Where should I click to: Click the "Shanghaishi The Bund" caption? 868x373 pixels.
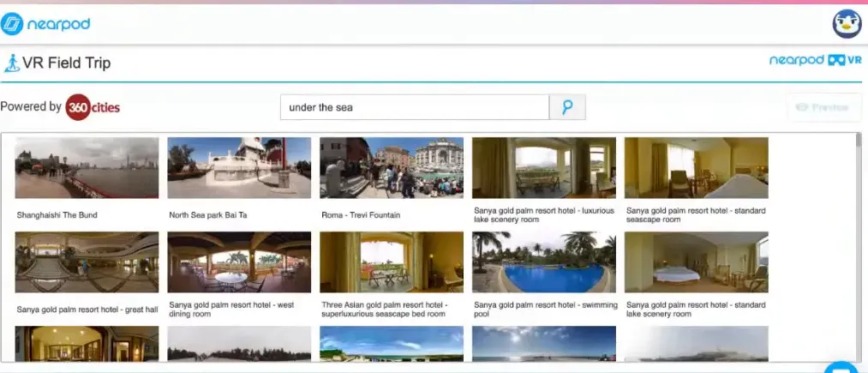pos(57,215)
